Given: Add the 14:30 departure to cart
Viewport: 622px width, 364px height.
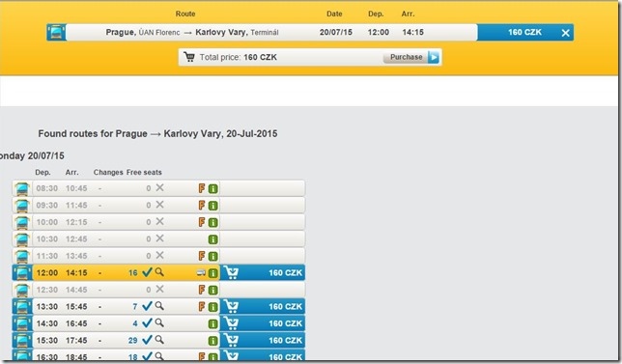Looking at the screenshot, I should tap(263, 323).
